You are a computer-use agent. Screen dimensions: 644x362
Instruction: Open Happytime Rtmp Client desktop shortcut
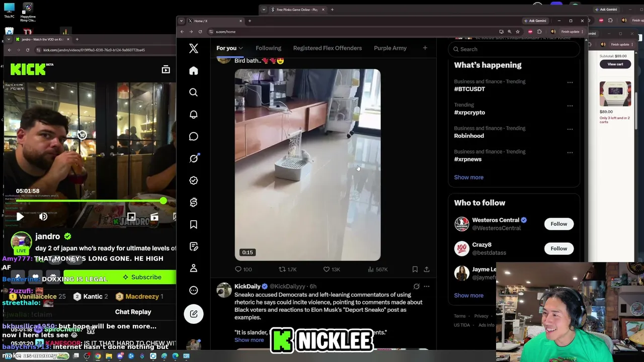click(28, 13)
